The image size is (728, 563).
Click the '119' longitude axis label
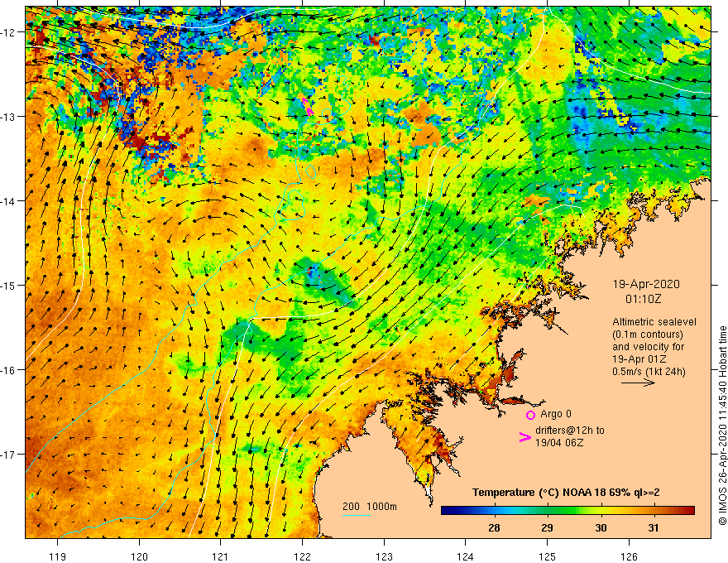click(58, 556)
